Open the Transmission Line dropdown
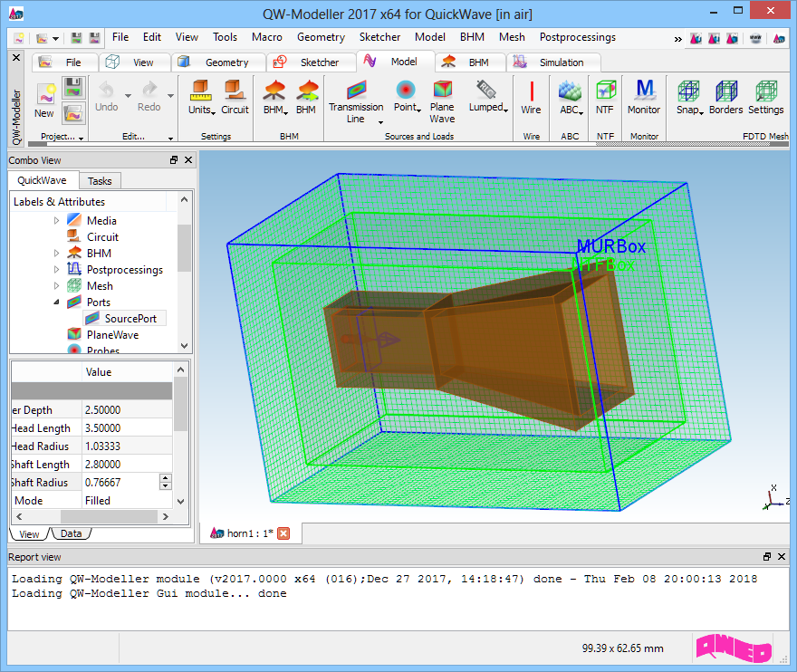Image resolution: width=797 pixels, height=672 pixels. (x=380, y=121)
